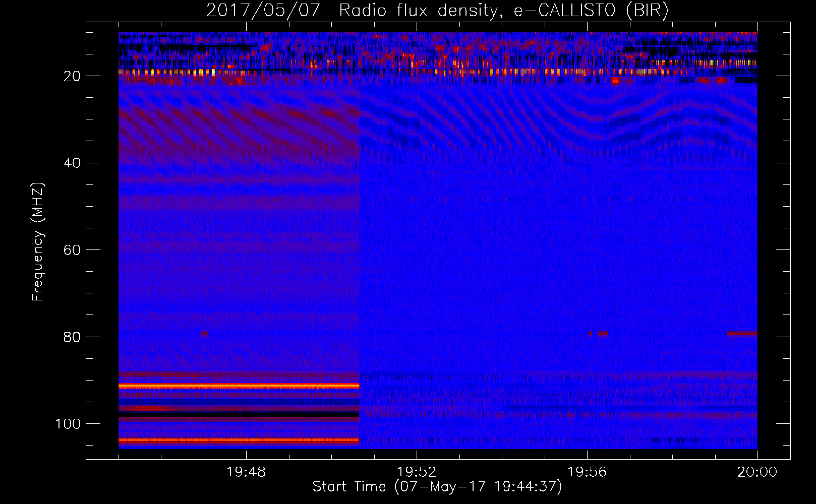The height and width of the screenshot is (504, 816).
Task: Click the '19:52' time tick label
Action: pyautogui.click(x=417, y=472)
